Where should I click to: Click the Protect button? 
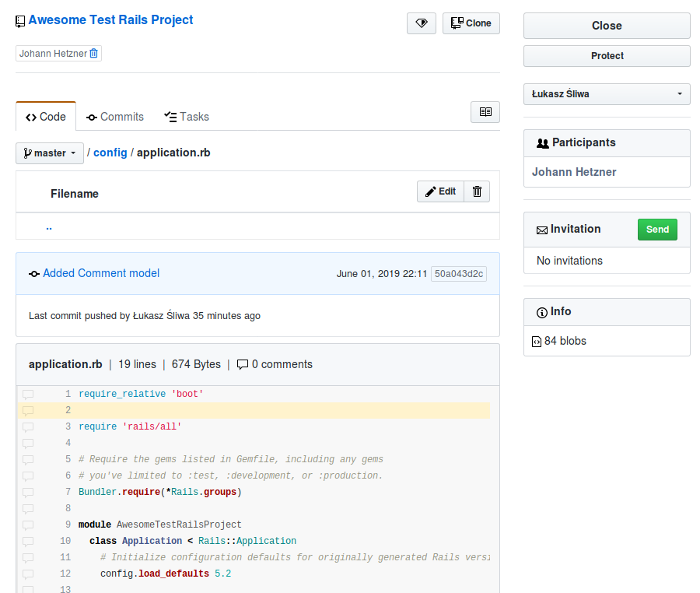click(607, 56)
